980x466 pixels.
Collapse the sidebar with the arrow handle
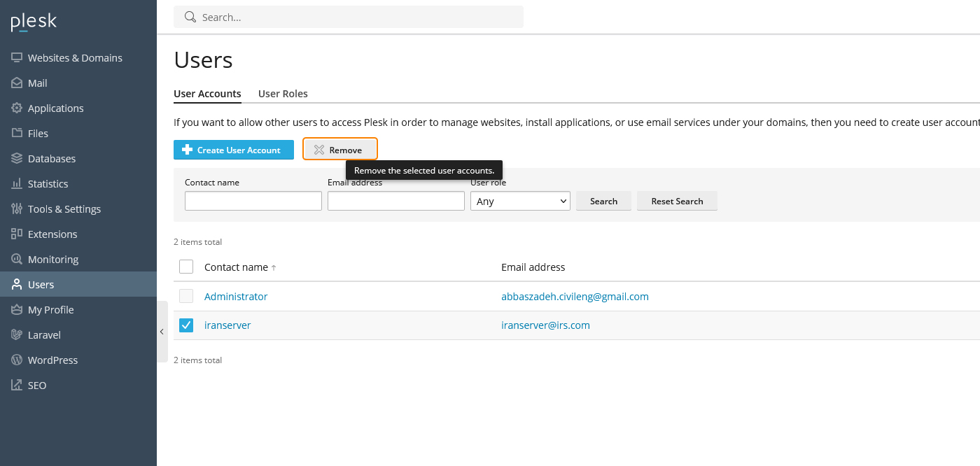coord(162,332)
